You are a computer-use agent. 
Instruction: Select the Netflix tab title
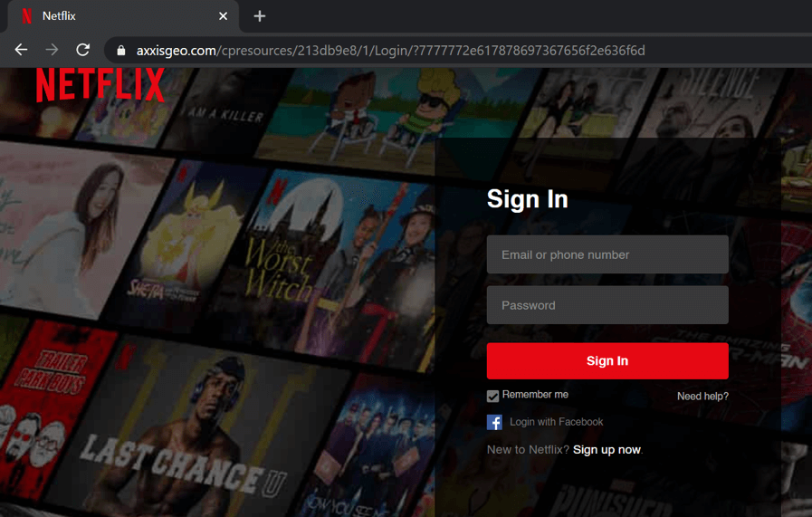pyautogui.click(x=60, y=16)
